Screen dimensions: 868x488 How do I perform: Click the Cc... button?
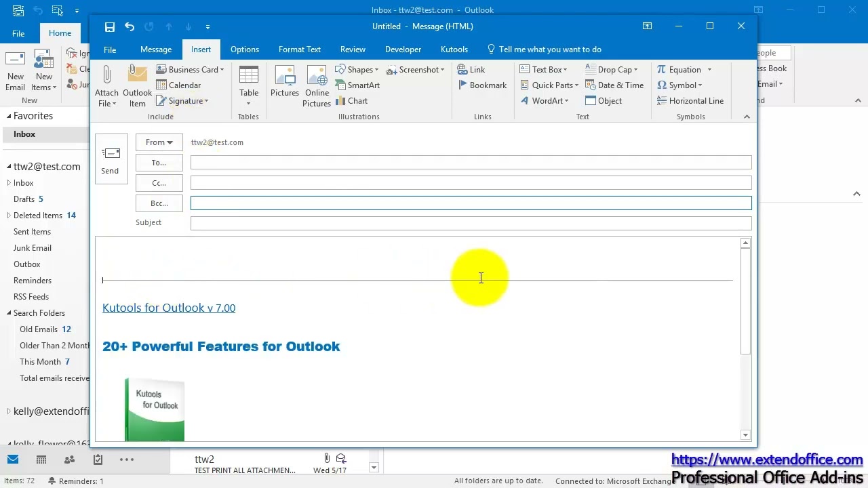click(x=159, y=183)
